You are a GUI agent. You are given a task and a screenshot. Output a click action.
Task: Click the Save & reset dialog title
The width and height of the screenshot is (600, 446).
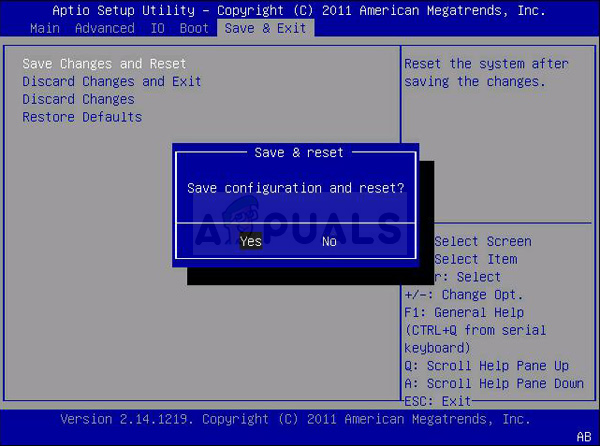pyautogui.click(x=299, y=153)
